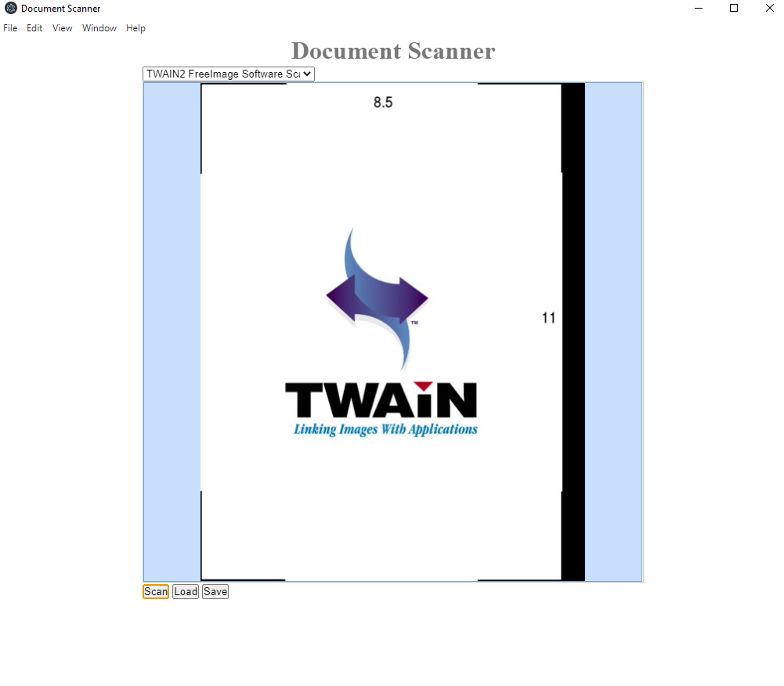Open the View menu
Viewport: 784px width, 686px height.
[63, 28]
